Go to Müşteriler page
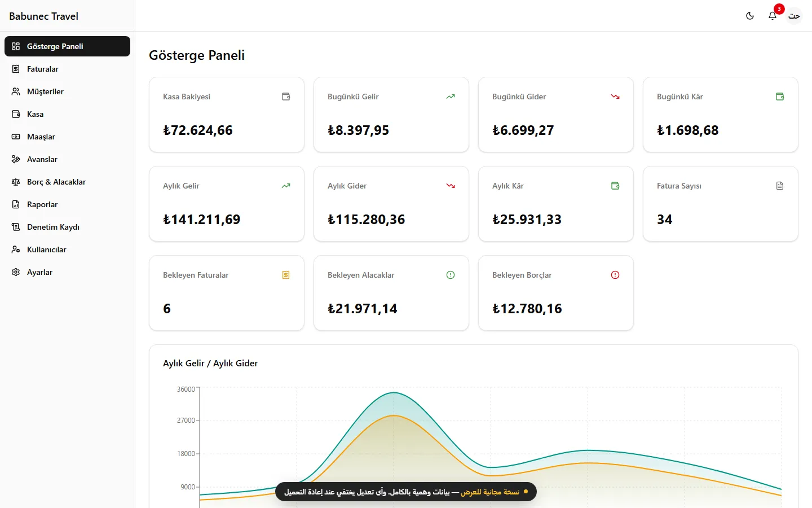Viewport: 812px width, 508px height. 67,91
